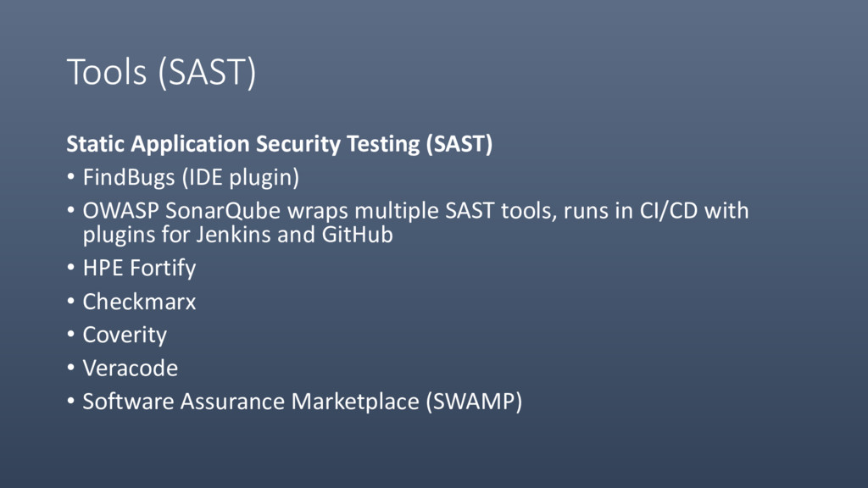Image resolution: width=868 pixels, height=488 pixels.
Task: Click the bullet point before 'FindBugs'
Action: point(71,177)
